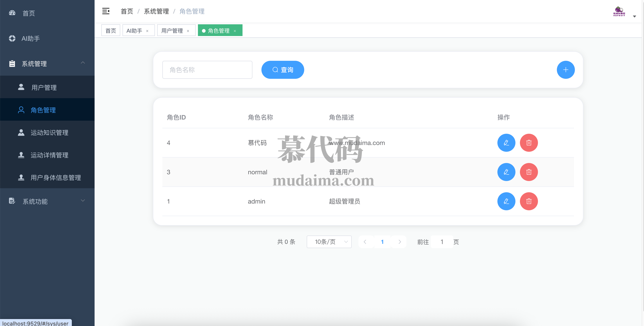Screen dimensions: 644x326
Task: Switch to the 用户管理 tab
Action: click(172, 30)
